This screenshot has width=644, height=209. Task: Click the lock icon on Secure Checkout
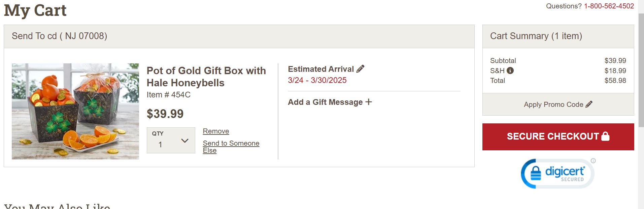(x=606, y=136)
